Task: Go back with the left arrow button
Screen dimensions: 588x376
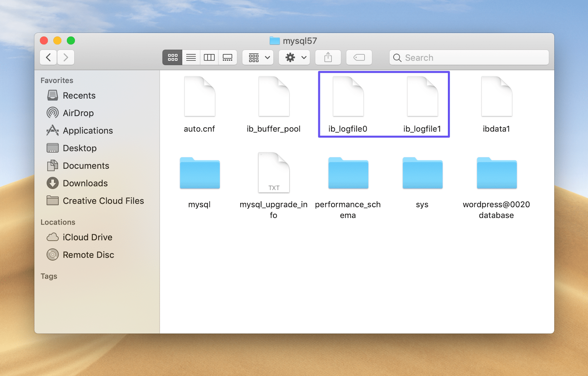Action: (x=48, y=57)
